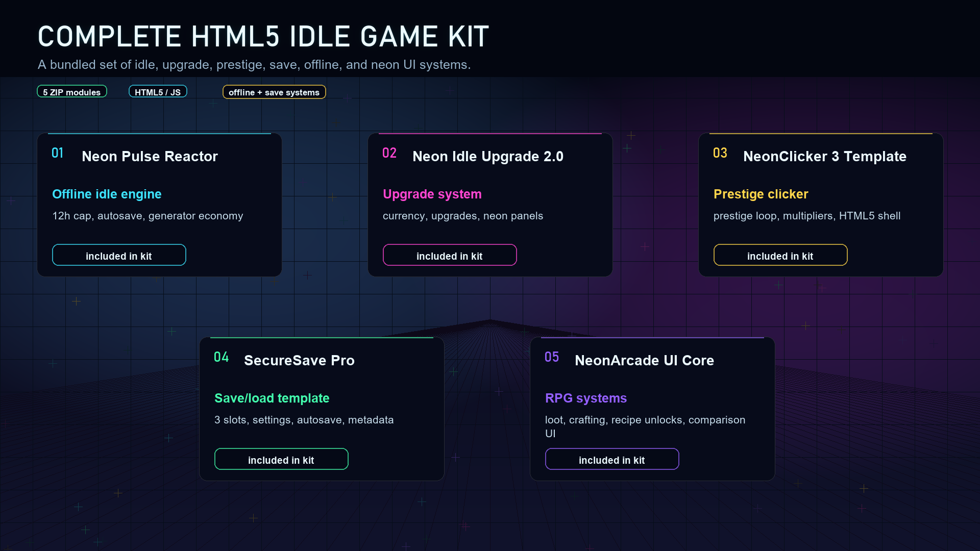Click the 'COMPLETE HTML5 IDLE GAME KIT' title

tap(263, 37)
